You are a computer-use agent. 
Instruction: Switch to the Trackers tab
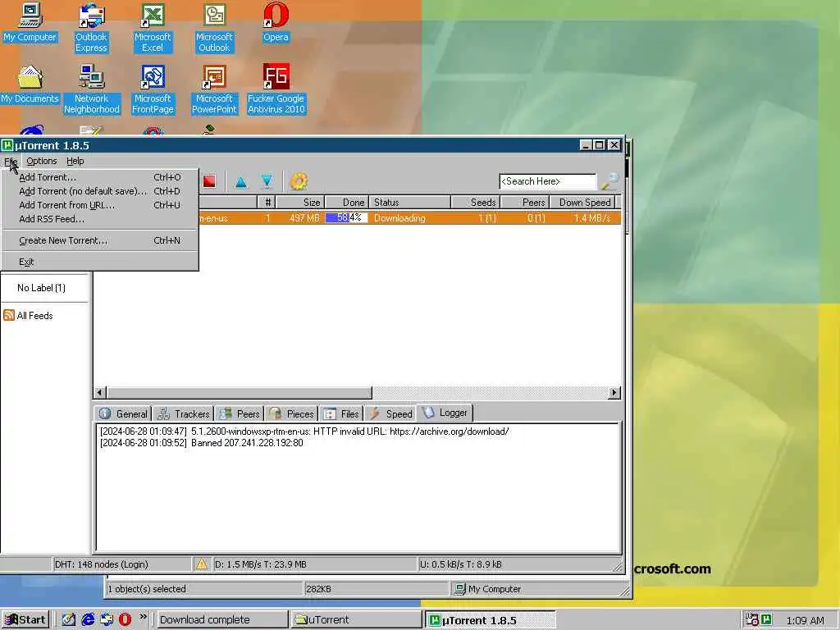[x=184, y=413]
